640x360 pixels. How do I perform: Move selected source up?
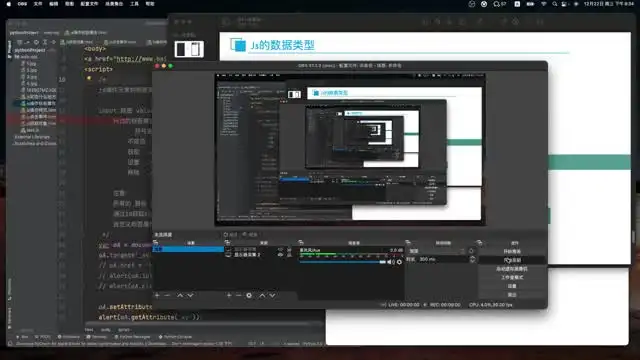[x=262, y=295]
